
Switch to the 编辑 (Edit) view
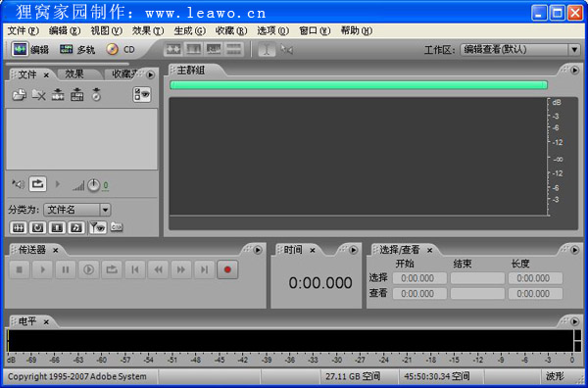(30, 49)
